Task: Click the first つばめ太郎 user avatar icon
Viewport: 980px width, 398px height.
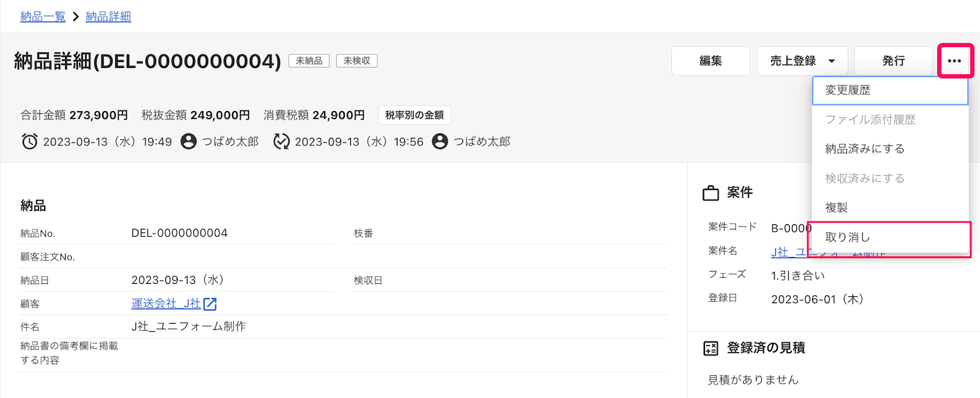Action: (x=189, y=142)
